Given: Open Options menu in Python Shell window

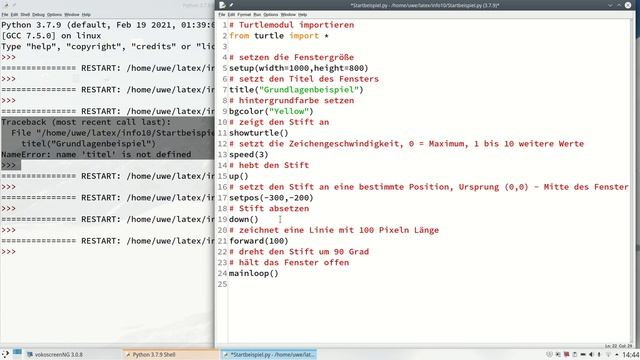Looking at the screenshot, I should pos(54,15).
